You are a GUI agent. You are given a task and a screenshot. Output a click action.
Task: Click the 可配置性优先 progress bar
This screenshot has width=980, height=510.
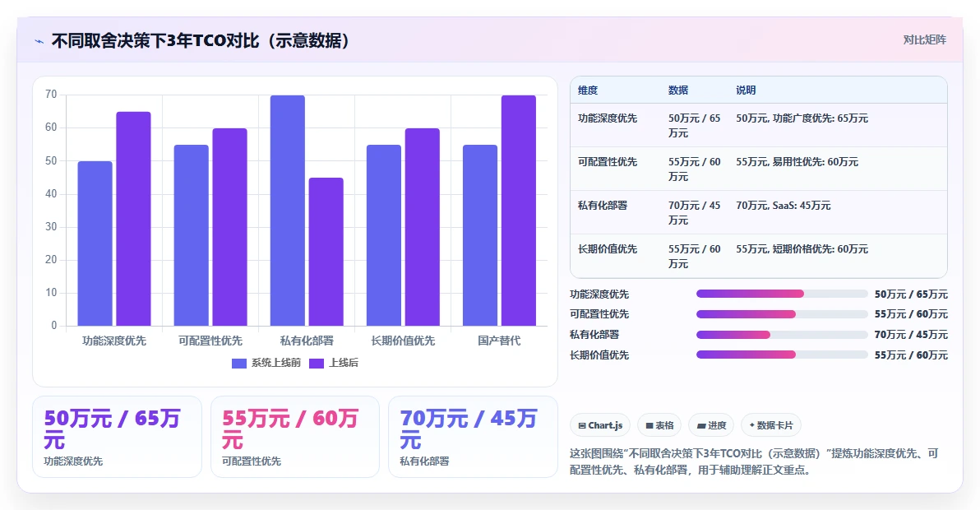tap(782, 314)
